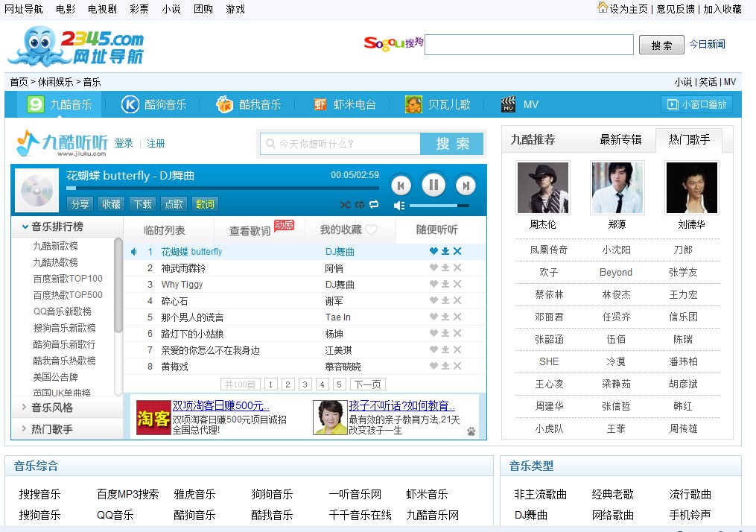The width and height of the screenshot is (756, 532).
Task: Download the song 神武雨霖铃
Action: click(x=445, y=268)
